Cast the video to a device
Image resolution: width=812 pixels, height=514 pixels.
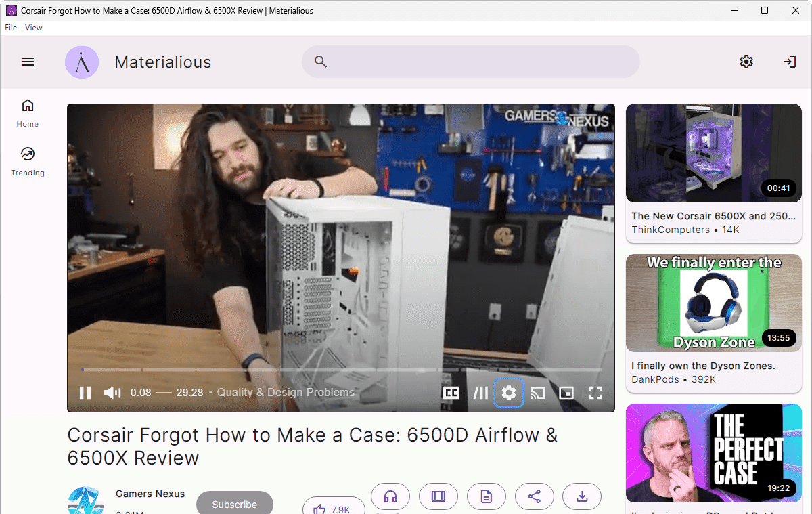pos(538,393)
